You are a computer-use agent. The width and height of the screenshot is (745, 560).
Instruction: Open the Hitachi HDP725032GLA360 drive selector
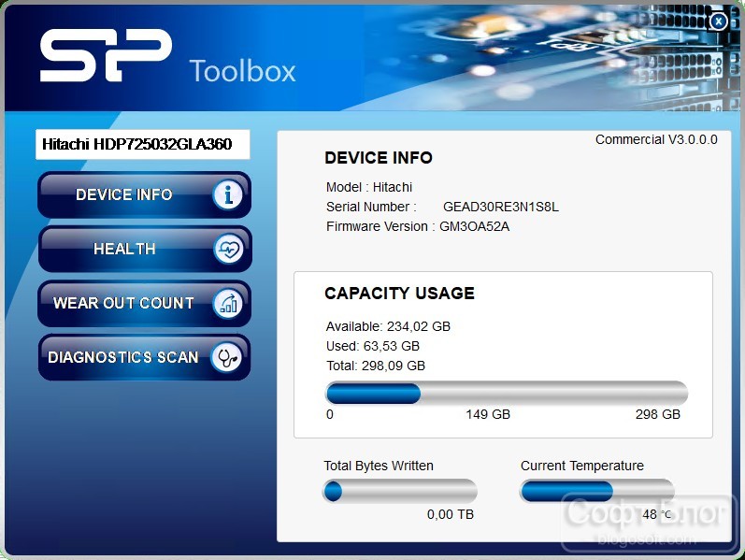pyautogui.click(x=142, y=145)
